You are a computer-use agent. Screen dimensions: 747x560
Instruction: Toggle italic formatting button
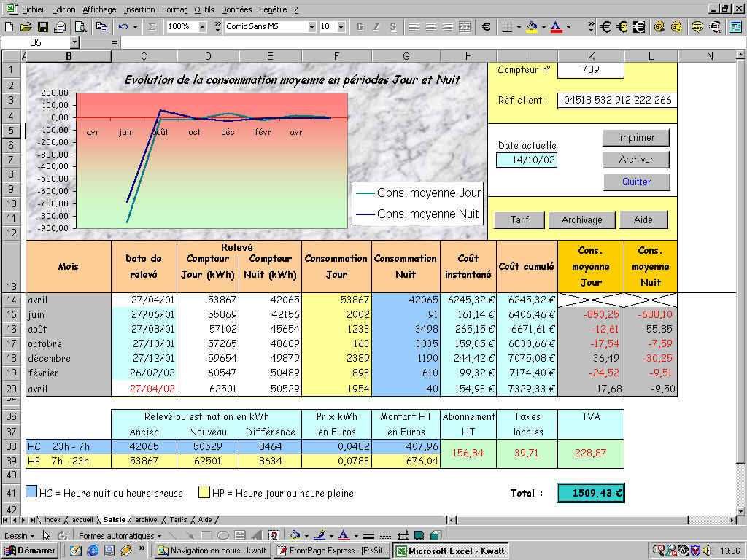376,27
